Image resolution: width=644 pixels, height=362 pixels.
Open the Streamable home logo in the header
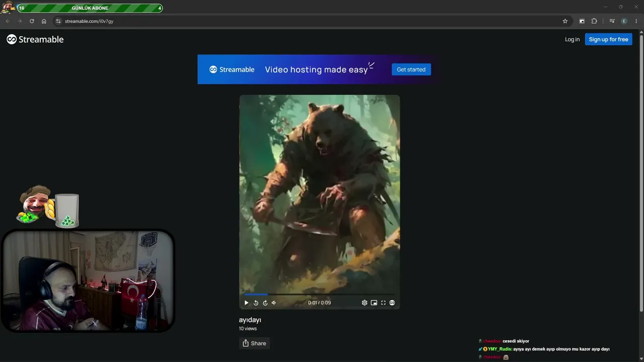click(x=35, y=39)
